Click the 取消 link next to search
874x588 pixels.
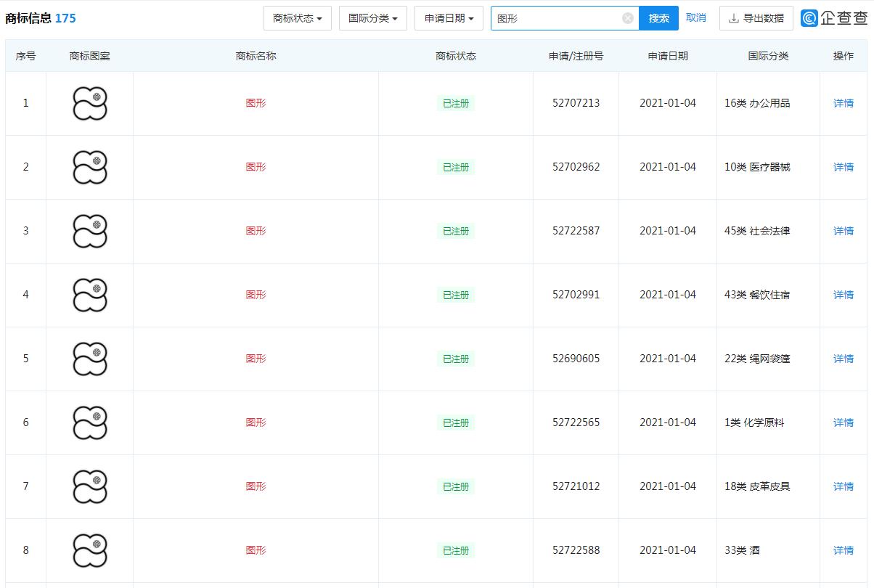pyautogui.click(x=696, y=17)
